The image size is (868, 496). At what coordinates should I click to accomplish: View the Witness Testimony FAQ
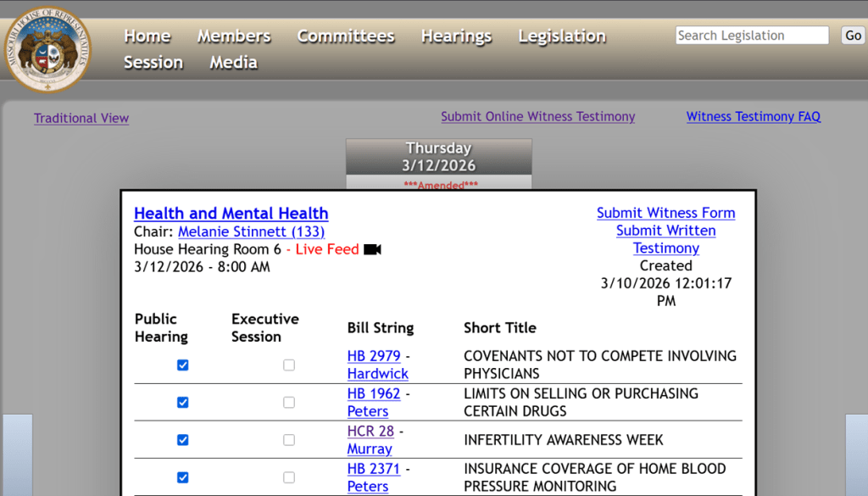753,116
